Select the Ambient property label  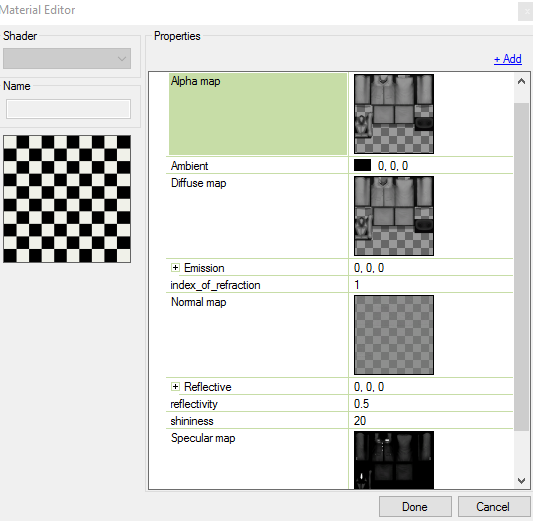click(x=189, y=166)
